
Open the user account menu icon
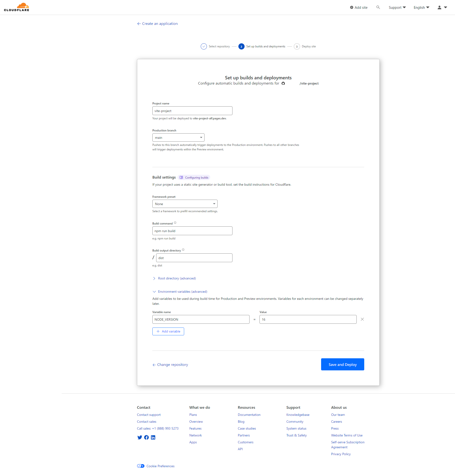pos(442,8)
